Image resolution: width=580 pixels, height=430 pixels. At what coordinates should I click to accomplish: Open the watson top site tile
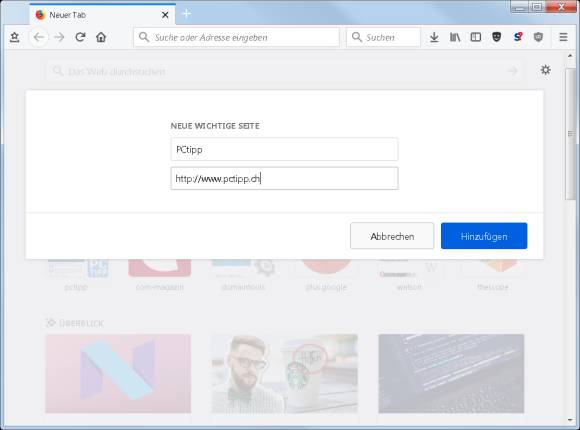click(x=409, y=275)
